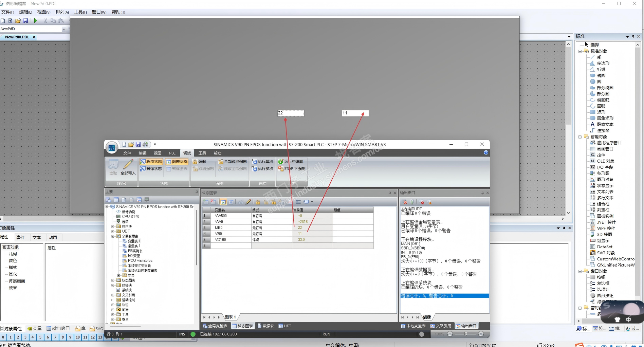Open the 文件(F) menu in the graphics editor
This screenshot has width=644, height=347.
[x=8, y=12]
